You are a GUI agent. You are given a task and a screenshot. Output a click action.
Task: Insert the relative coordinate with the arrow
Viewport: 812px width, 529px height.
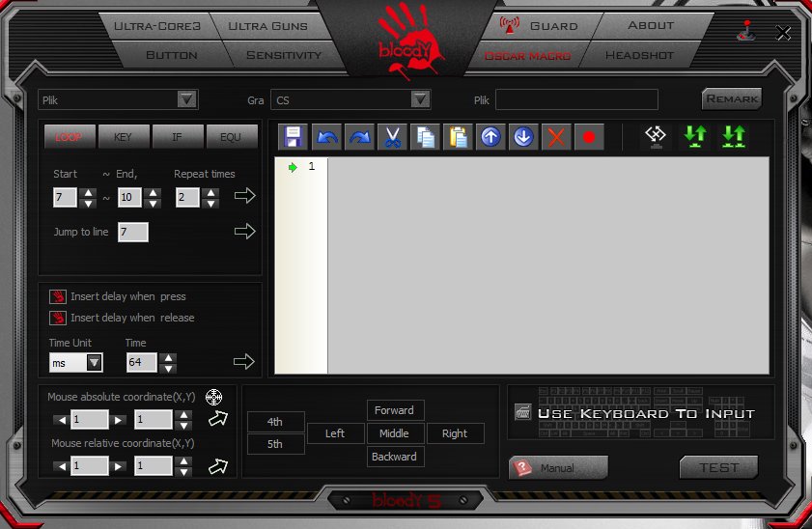coord(218,466)
